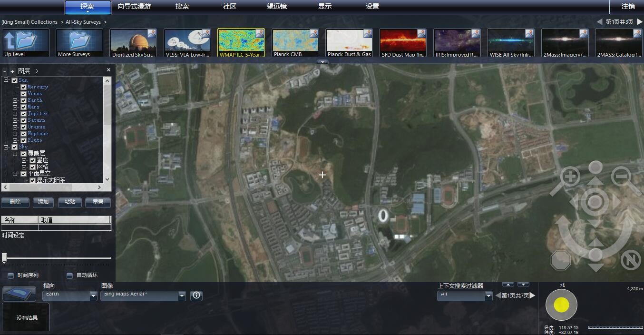Click the north reset compass icon
644x335 pixels.
[630, 260]
